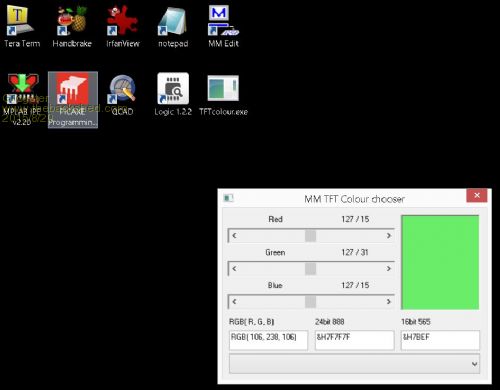500x390 pixels.
Task: Decrease Red with the left arrow
Action: (x=234, y=236)
